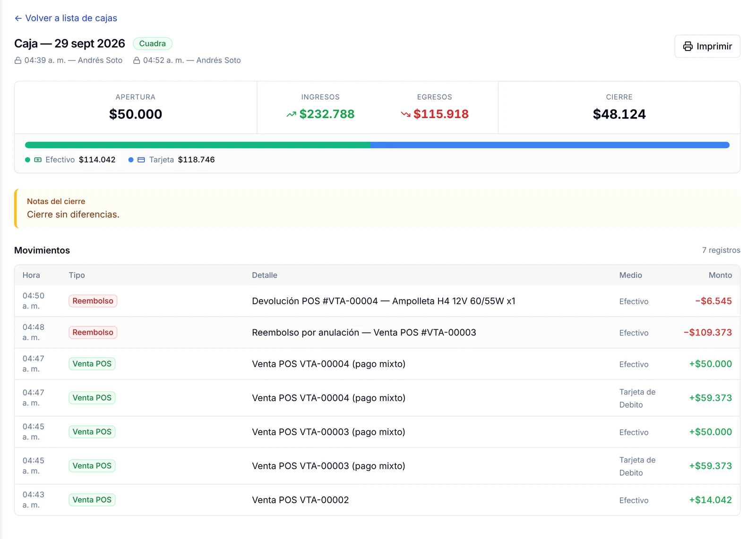Click the Tipo column header
756x539 pixels.
[77, 275]
